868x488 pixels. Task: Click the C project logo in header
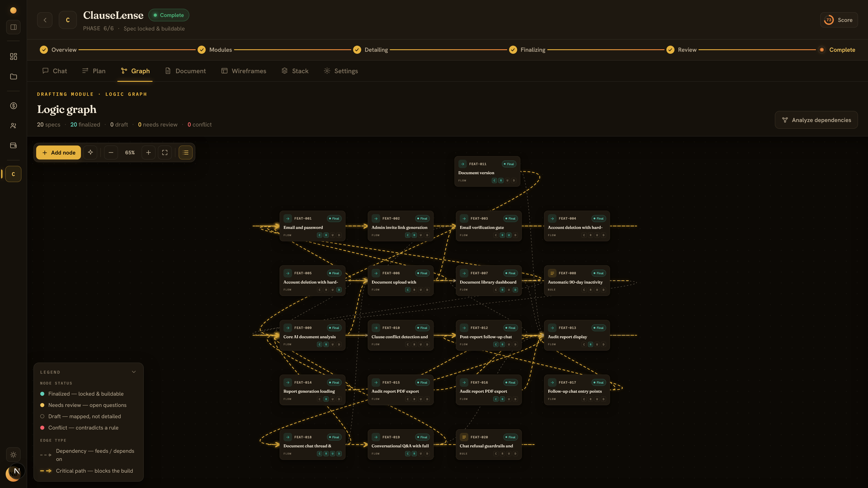tap(68, 20)
